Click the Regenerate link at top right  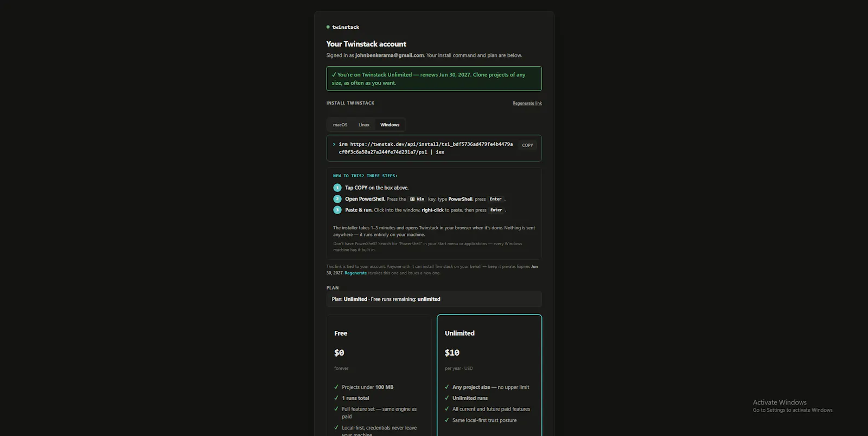coord(527,103)
